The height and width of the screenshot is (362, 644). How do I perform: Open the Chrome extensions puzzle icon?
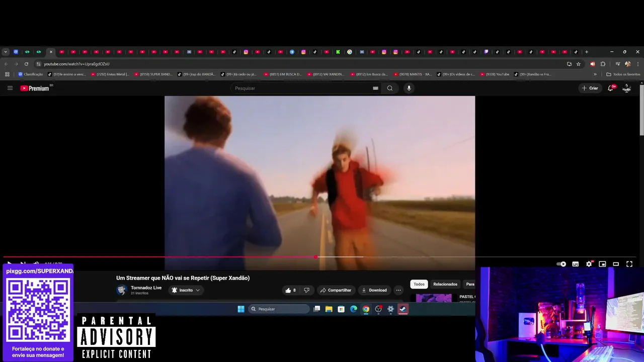tap(603, 64)
